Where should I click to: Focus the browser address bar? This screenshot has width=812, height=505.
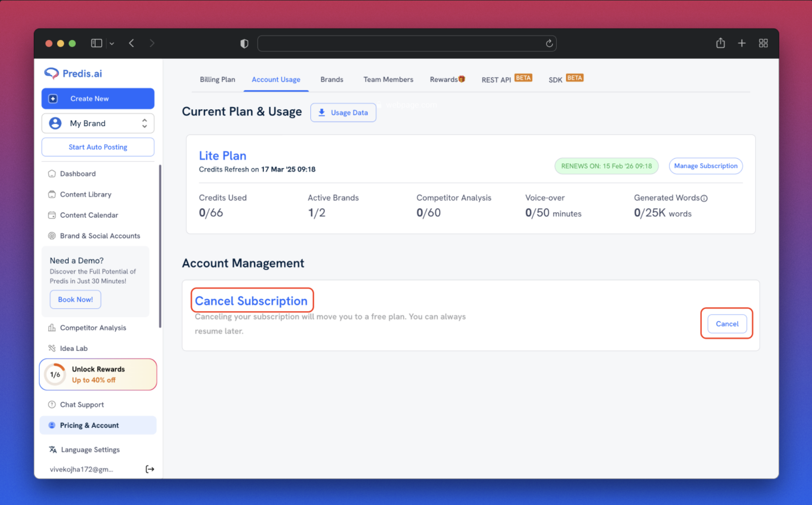407,43
